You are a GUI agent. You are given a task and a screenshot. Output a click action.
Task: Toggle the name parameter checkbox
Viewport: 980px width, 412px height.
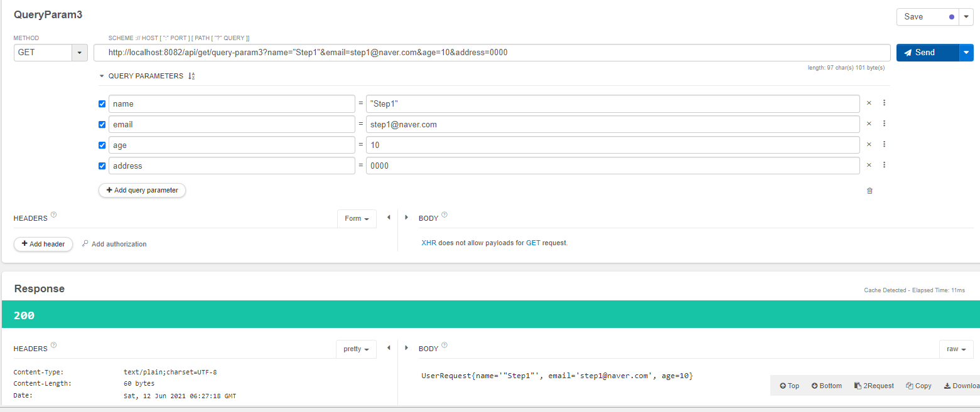[102, 104]
